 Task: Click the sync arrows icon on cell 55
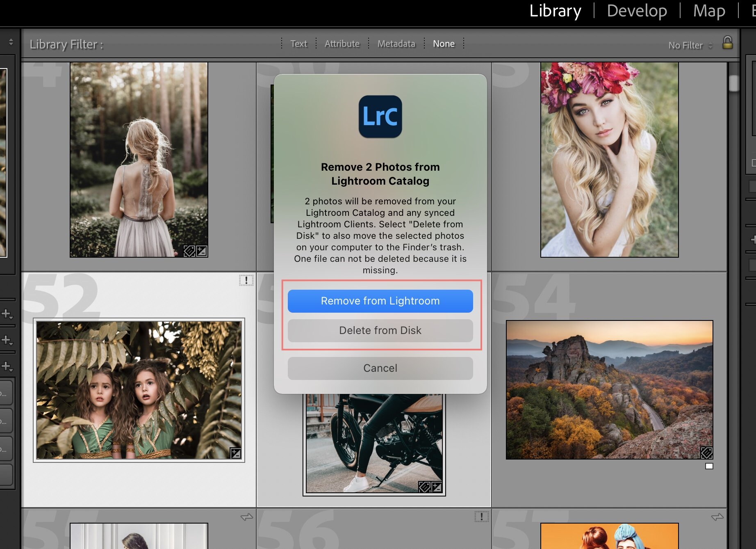(x=246, y=517)
